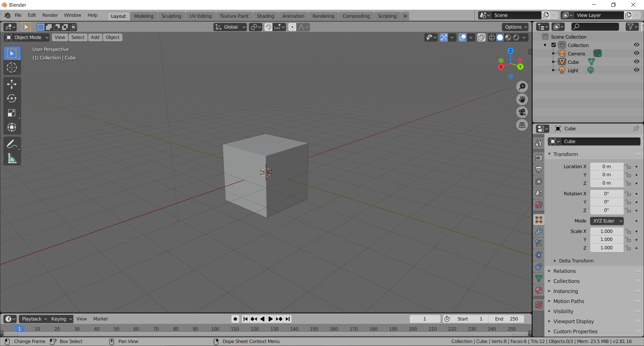
Task: Select the Annotate tool
Action: (12, 144)
